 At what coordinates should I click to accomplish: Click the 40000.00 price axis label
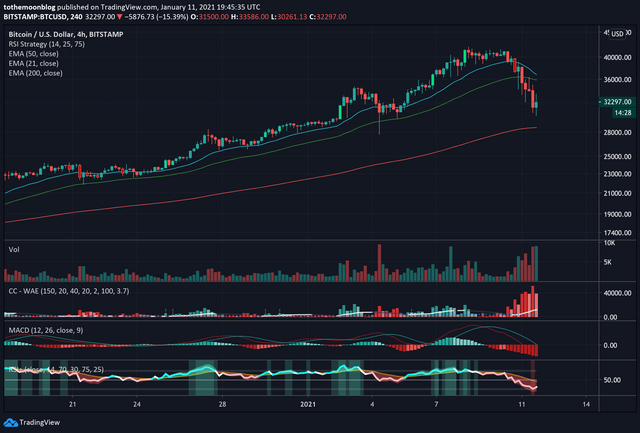[x=617, y=58]
